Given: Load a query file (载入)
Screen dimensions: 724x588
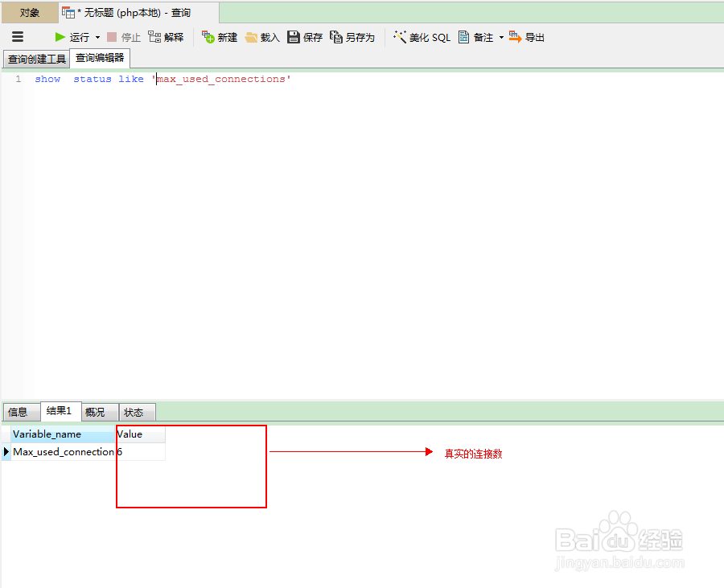Looking at the screenshot, I should [x=262, y=37].
